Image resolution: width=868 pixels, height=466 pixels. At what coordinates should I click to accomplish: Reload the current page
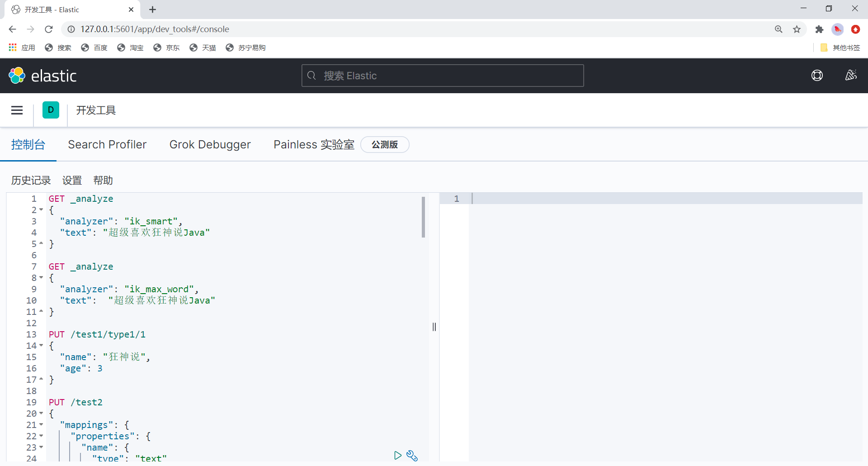tap(48, 29)
